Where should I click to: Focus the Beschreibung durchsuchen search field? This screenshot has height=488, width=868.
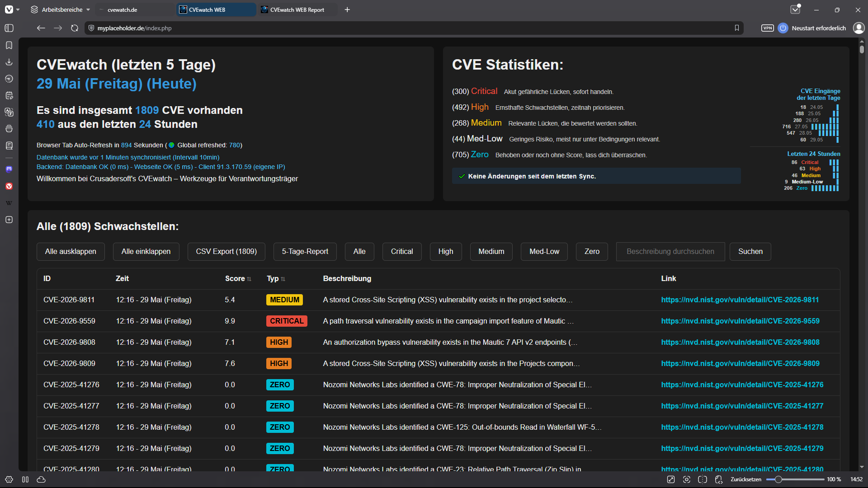(670, 252)
